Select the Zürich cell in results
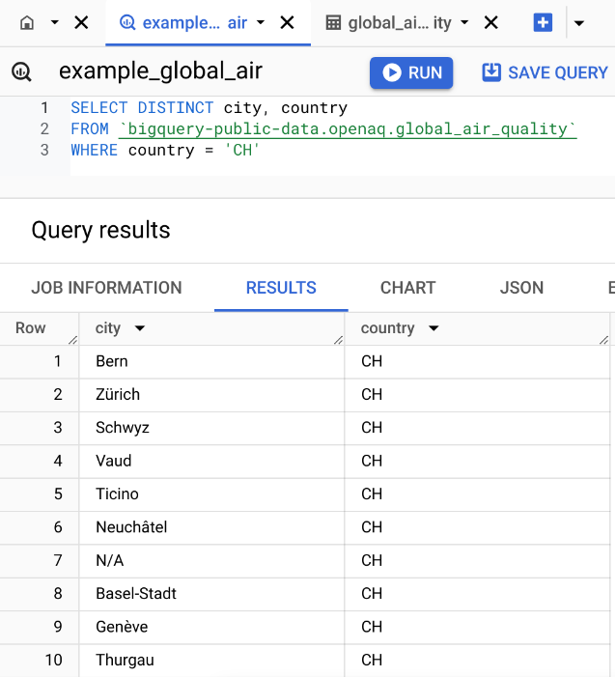This screenshot has width=616, height=677. 118,394
